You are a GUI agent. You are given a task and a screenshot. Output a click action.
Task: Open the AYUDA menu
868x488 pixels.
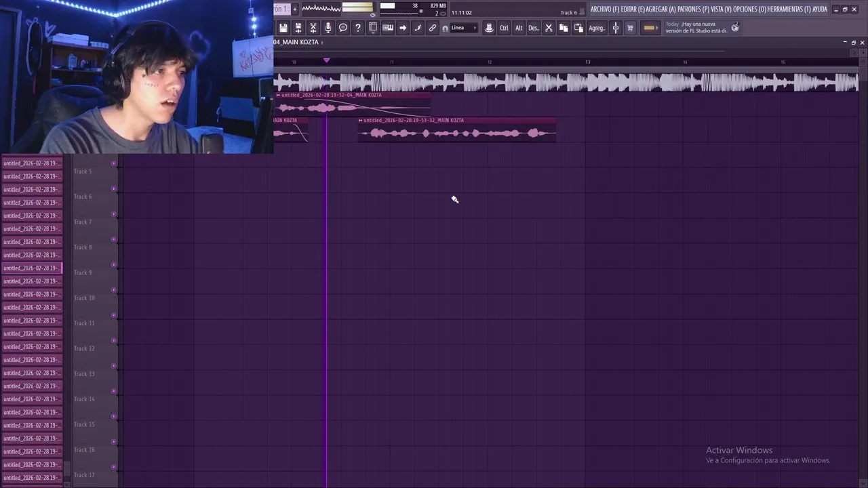tap(820, 9)
